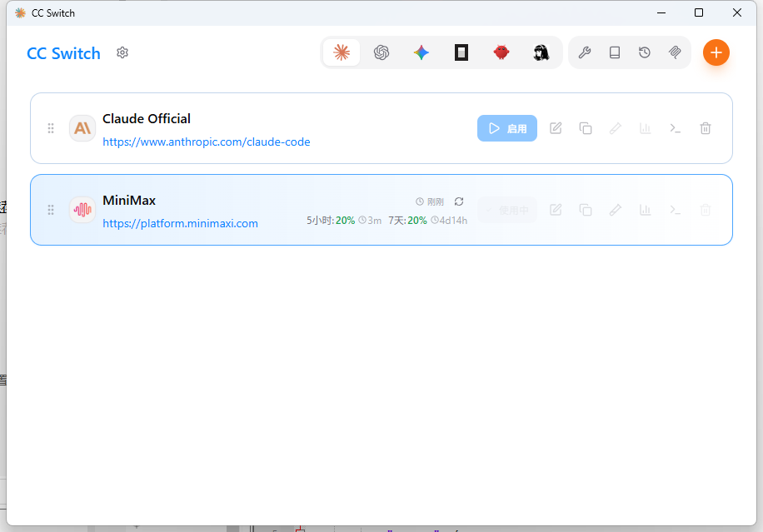Click the CC Switch blue heading
This screenshot has width=763, height=532.
tap(64, 53)
